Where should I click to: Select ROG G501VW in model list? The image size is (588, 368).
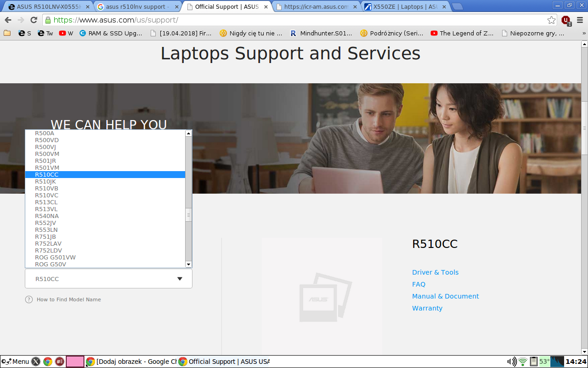click(105, 258)
